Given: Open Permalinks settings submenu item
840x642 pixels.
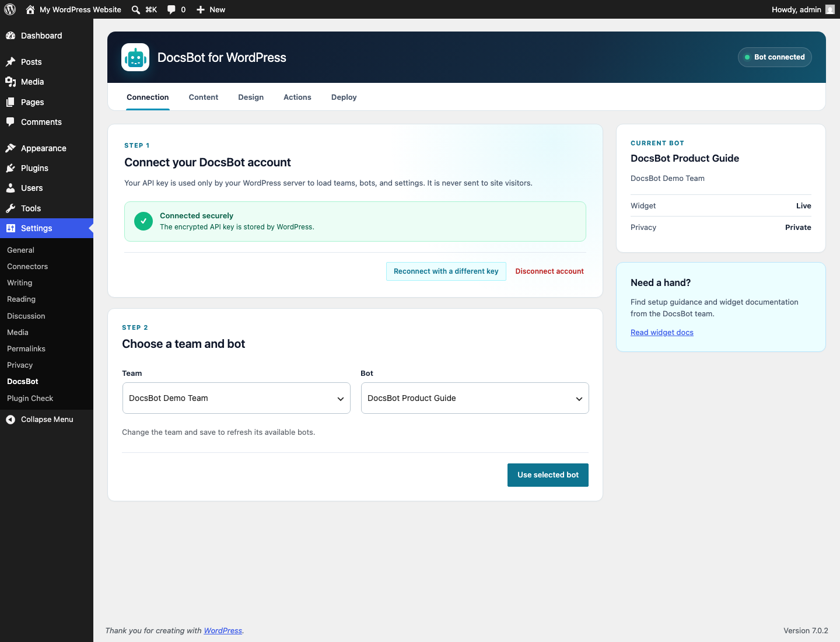Looking at the screenshot, I should coord(26,348).
